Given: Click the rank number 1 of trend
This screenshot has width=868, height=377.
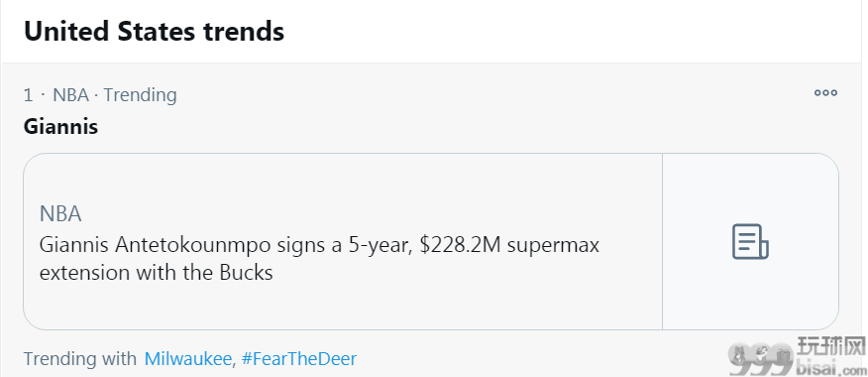Looking at the screenshot, I should 28,95.
